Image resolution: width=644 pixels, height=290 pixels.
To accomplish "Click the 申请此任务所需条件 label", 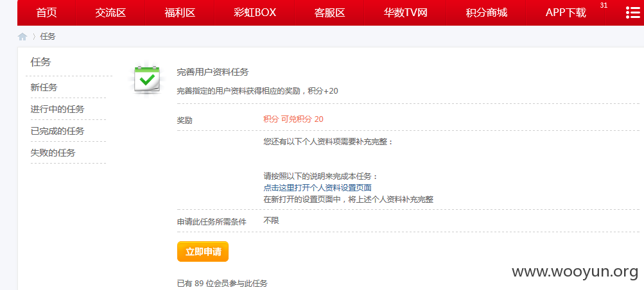I will point(211,222).
